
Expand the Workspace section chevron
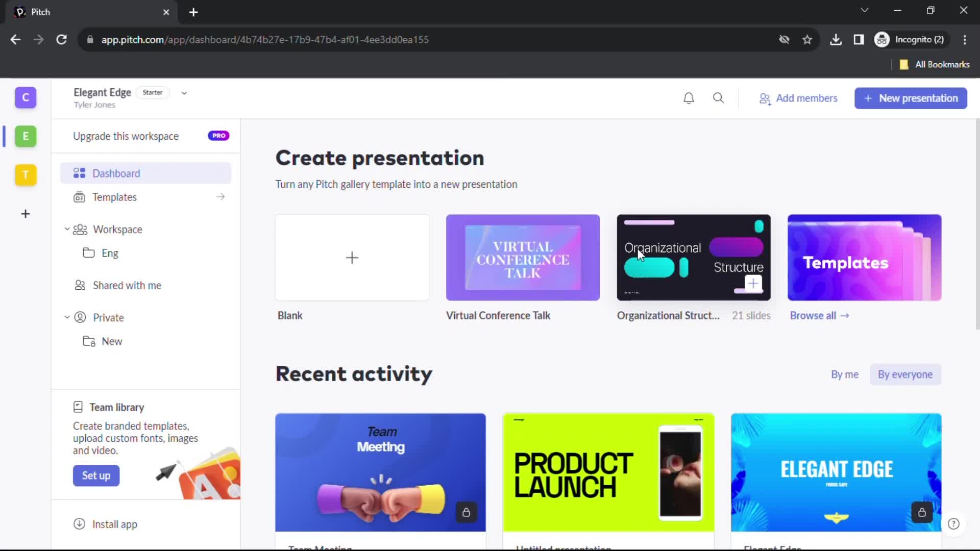tap(67, 230)
